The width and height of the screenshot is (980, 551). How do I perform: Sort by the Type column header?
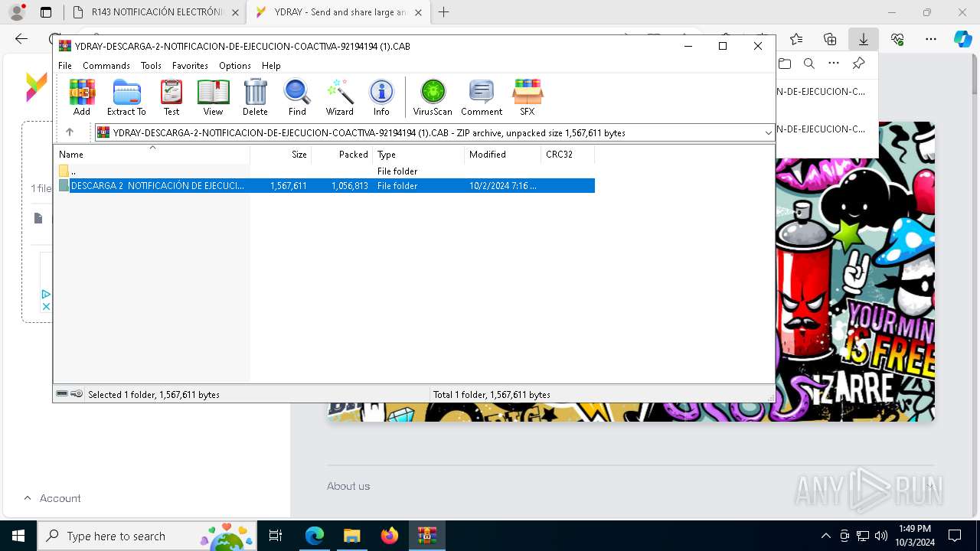click(419, 155)
